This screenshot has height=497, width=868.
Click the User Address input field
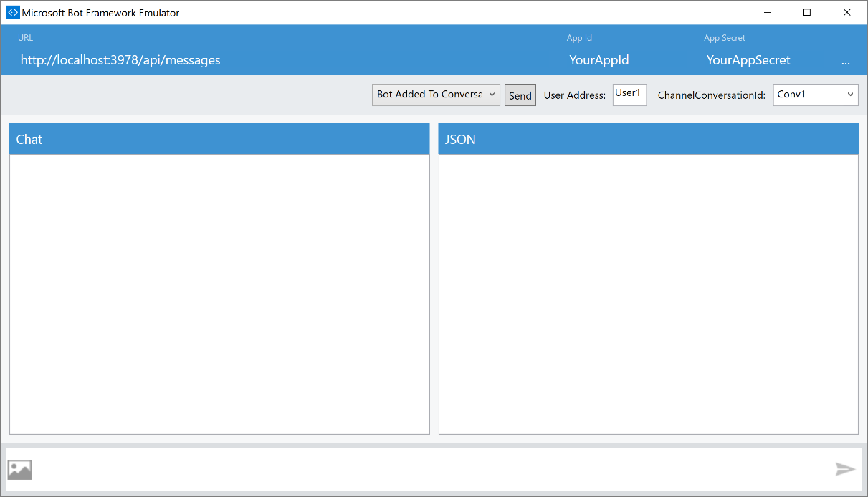(629, 95)
